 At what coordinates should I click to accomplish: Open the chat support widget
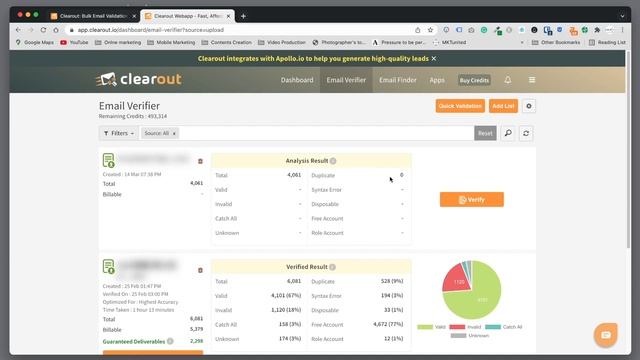(x=605, y=335)
